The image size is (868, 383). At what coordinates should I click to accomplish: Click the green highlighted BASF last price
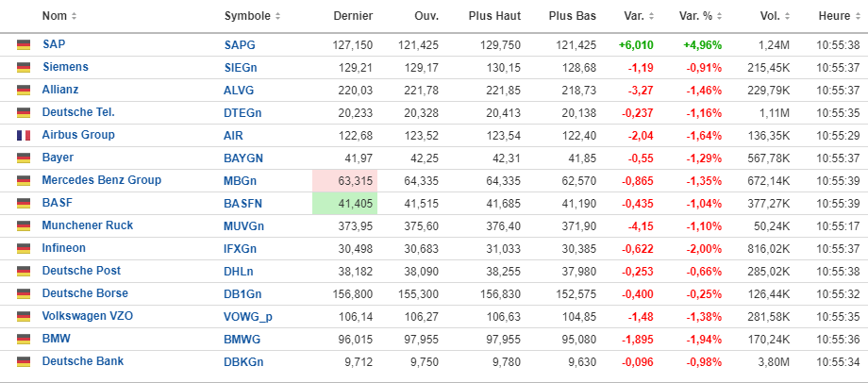pyautogui.click(x=344, y=203)
